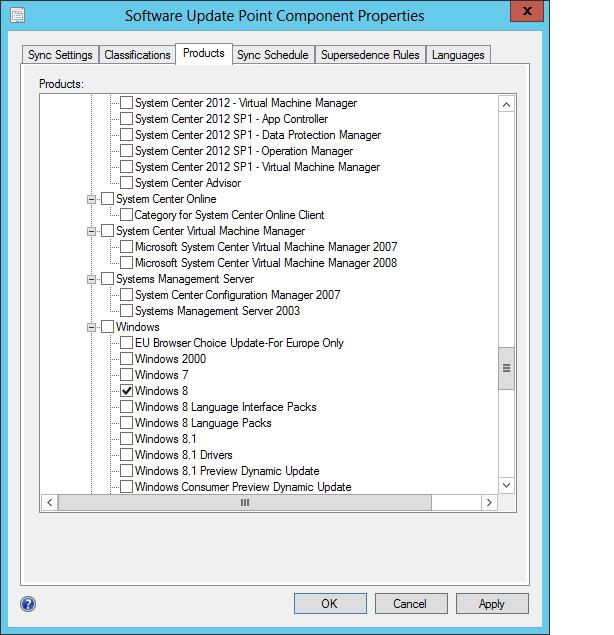The height and width of the screenshot is (635, 614).
Task: Check the Windows 2000 checkbox
Action: pyautogui.click(x=126, y=358)
